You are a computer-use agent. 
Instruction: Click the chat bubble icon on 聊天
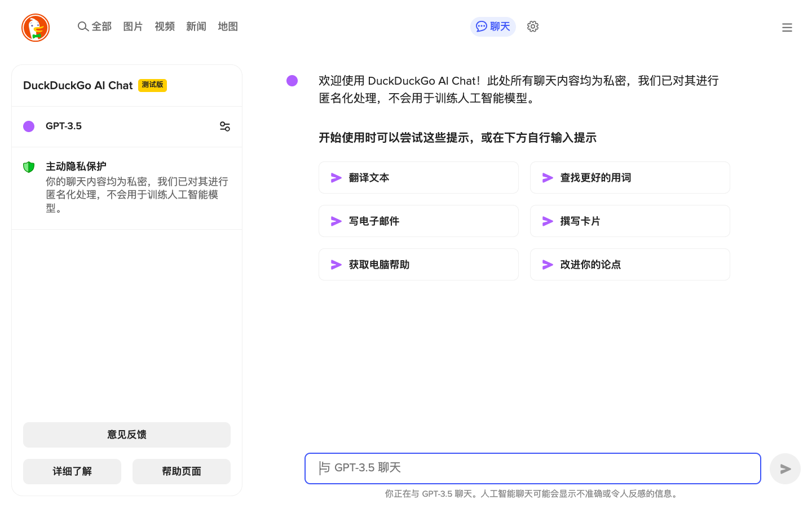[481, 27]
